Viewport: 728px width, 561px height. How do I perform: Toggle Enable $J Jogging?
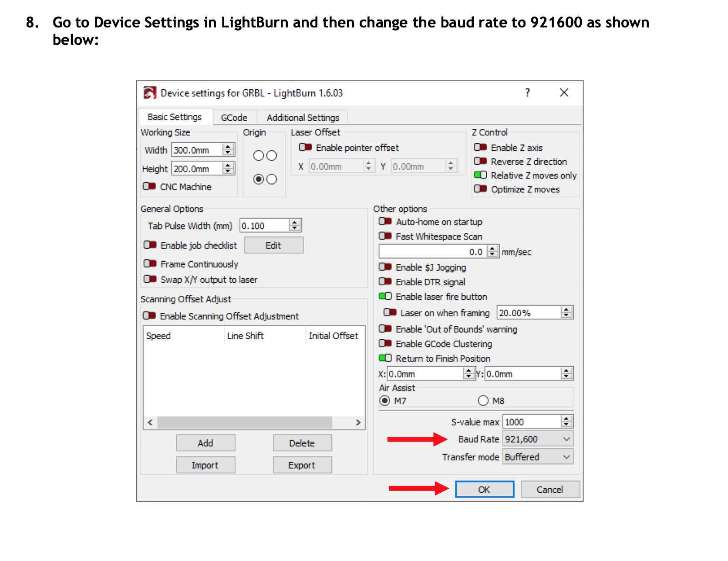click(385, 267)
